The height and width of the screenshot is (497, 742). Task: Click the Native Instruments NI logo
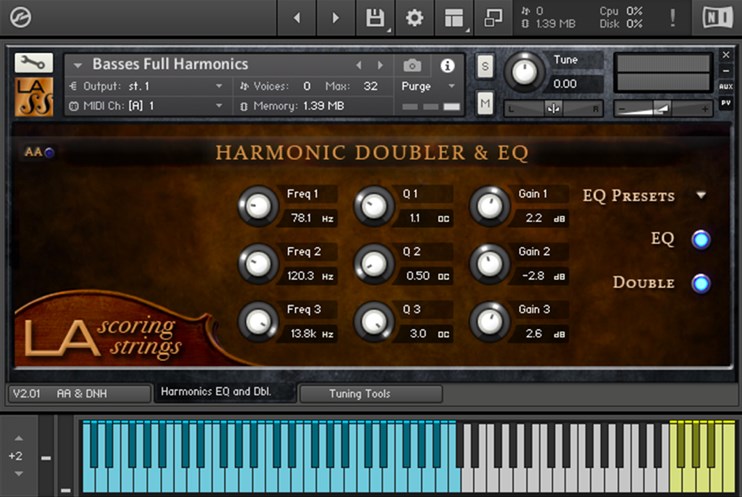pos(717,18)
